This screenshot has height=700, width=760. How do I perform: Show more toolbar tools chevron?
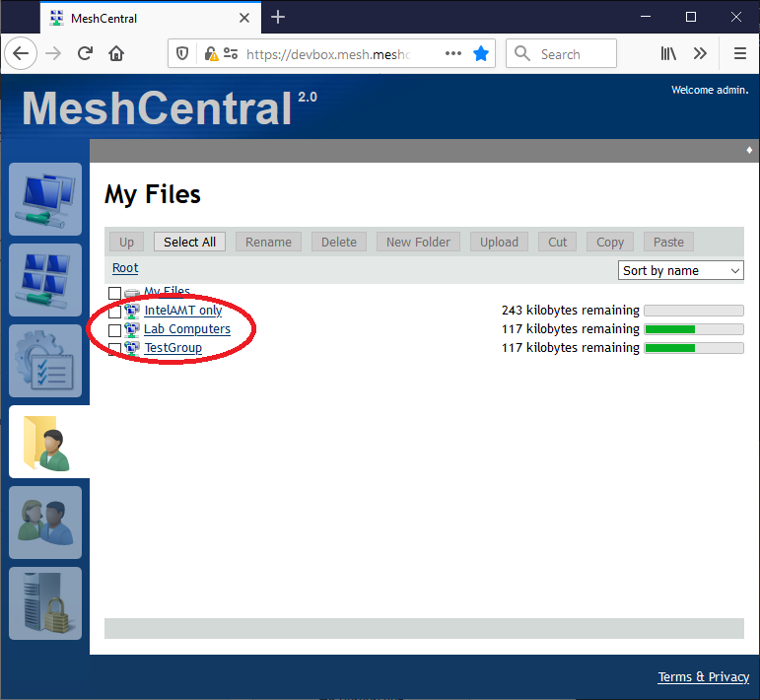click(x=700, y=53)
